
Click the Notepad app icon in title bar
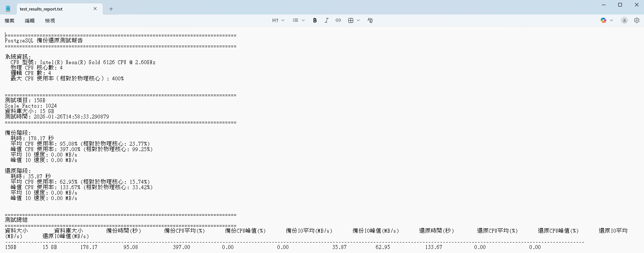click(x=8, y=9)
